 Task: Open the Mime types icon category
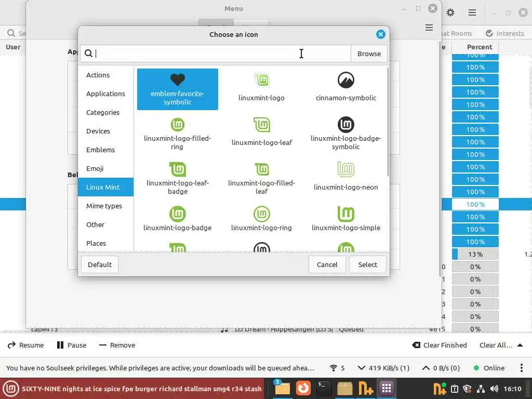point(105,206)
